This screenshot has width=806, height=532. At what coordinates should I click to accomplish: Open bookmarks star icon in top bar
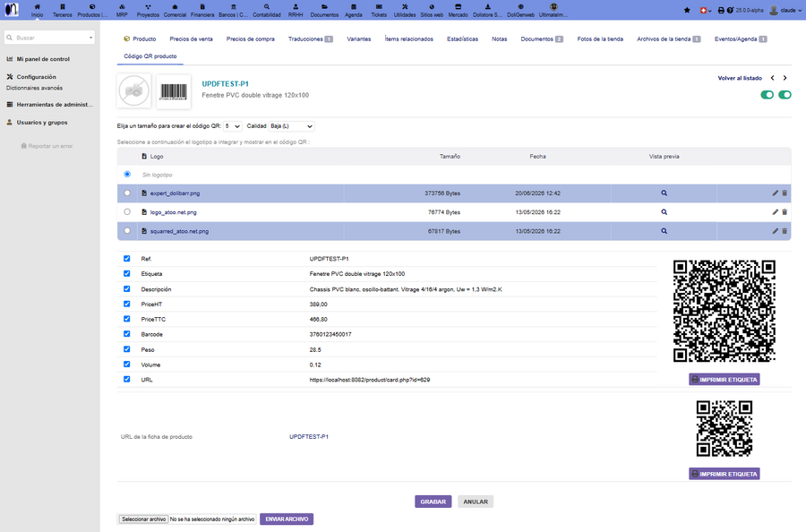(687, 10)
